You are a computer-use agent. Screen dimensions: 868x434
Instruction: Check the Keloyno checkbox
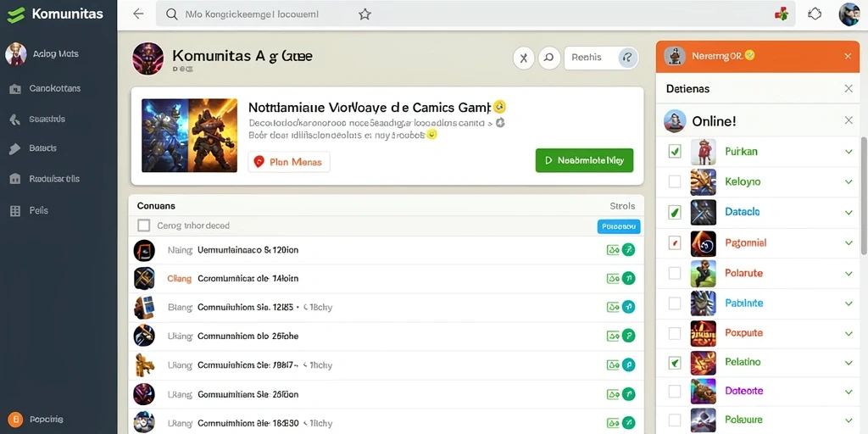tap(674, 181)
